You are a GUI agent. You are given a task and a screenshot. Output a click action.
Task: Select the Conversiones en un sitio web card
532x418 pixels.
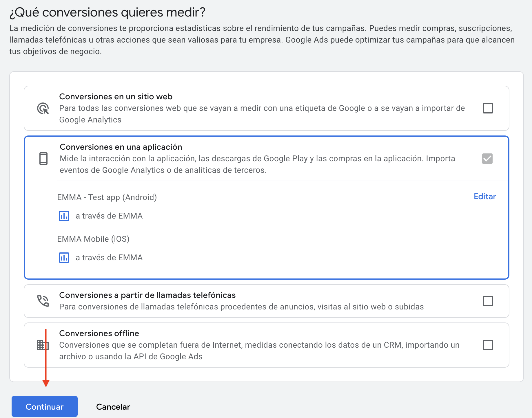(x=261, y=108)
